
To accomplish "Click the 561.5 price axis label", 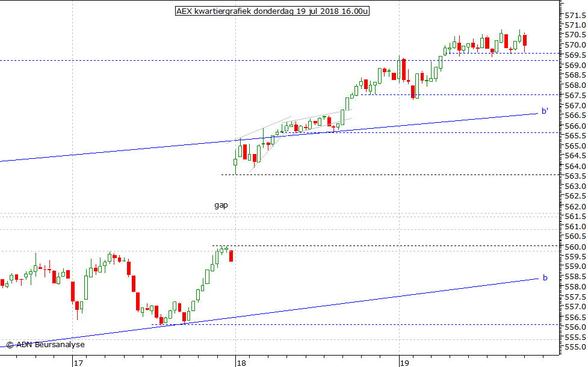I will 575,217.
